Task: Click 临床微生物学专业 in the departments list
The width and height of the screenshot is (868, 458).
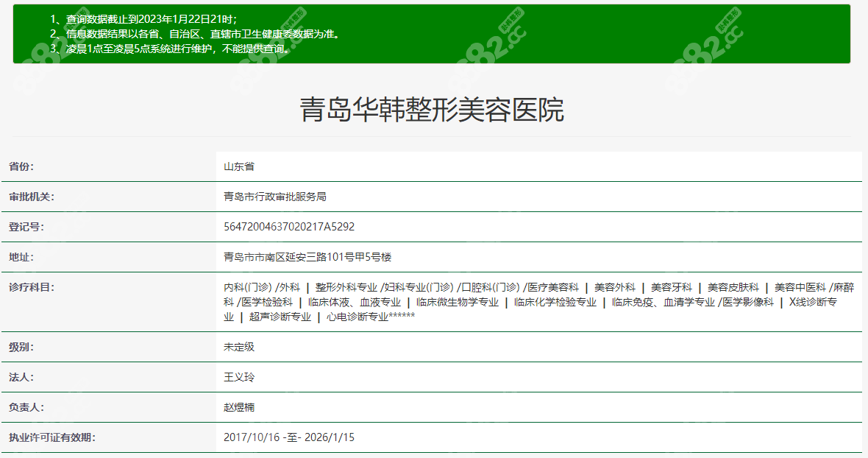Action: [x=458, y=303]
